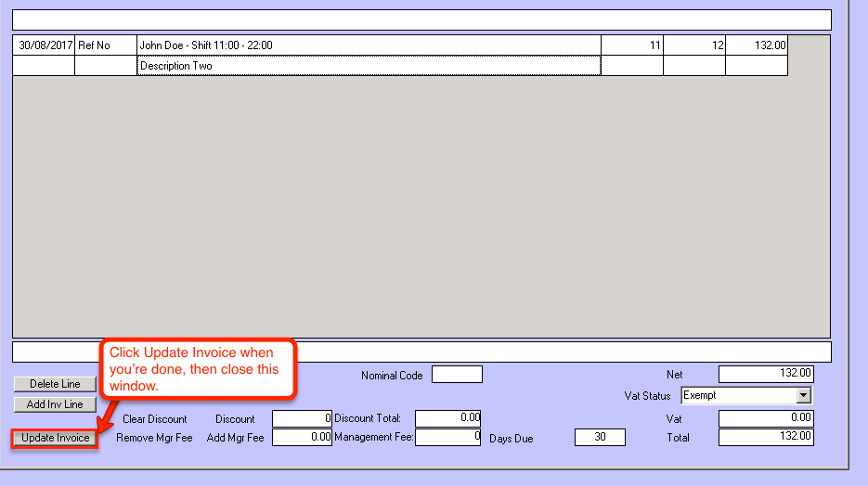Select the 132.00 line amount cell
Viewport: 868px width, 486px height.
[x=757, y=45]
